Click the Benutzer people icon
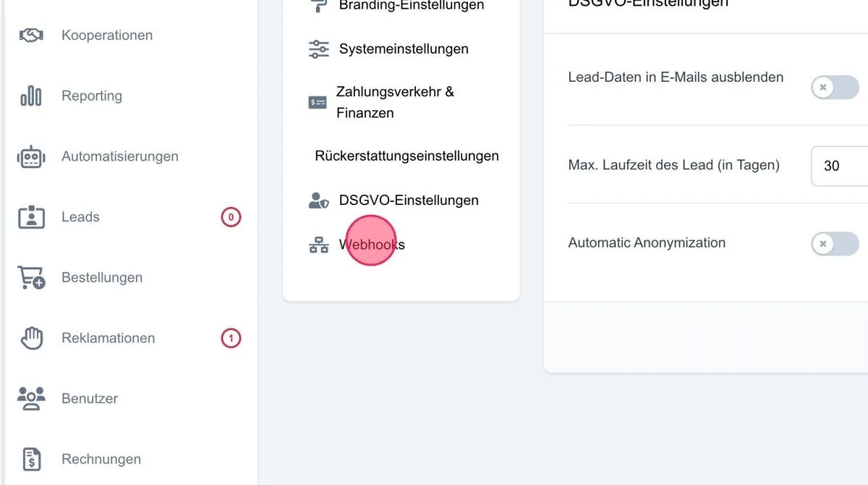This screenshot has width=868, height=485. click(x=31, y=399)
